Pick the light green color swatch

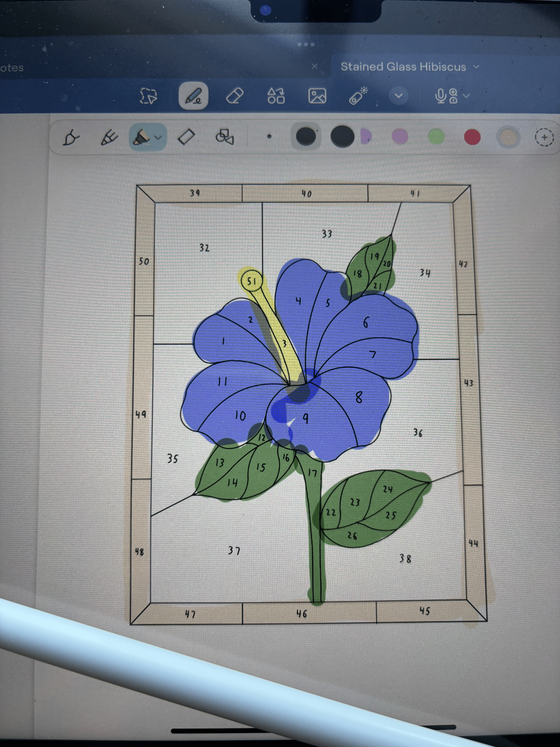pyautogui.click(x=436, y=137)
